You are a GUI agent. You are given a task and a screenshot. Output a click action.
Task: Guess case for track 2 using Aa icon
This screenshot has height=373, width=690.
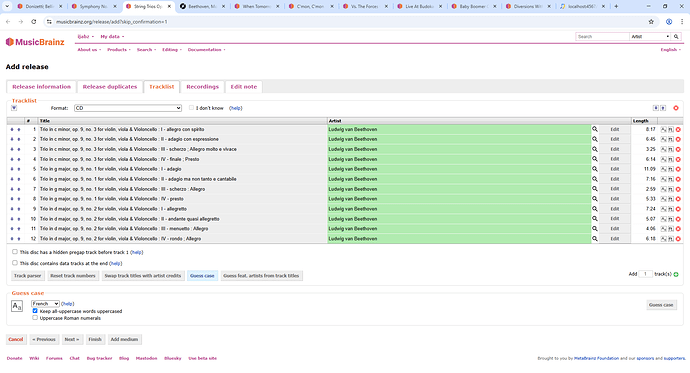tap(664, 139)
